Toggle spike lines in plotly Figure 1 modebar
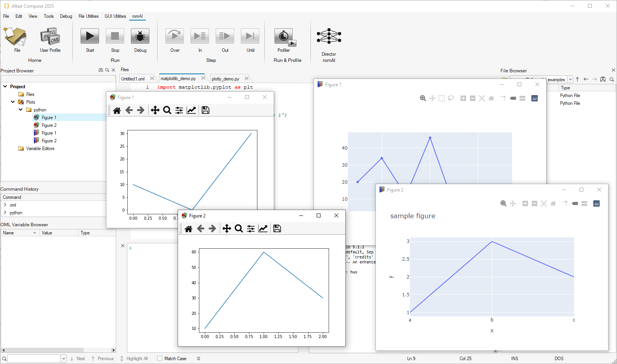This screenshot has width=617, height=364. (x=503, y=98)
